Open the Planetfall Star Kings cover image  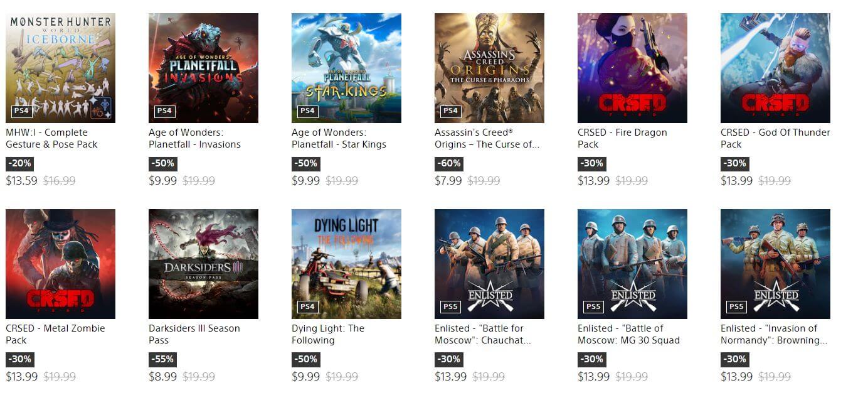tap(346, 68)
